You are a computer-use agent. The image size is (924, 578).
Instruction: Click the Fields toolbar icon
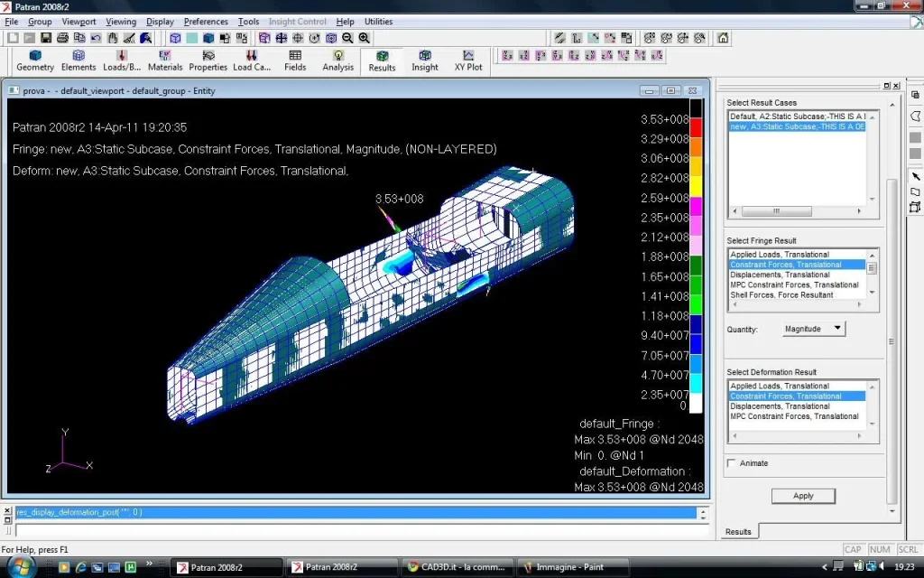click(295, 61)
